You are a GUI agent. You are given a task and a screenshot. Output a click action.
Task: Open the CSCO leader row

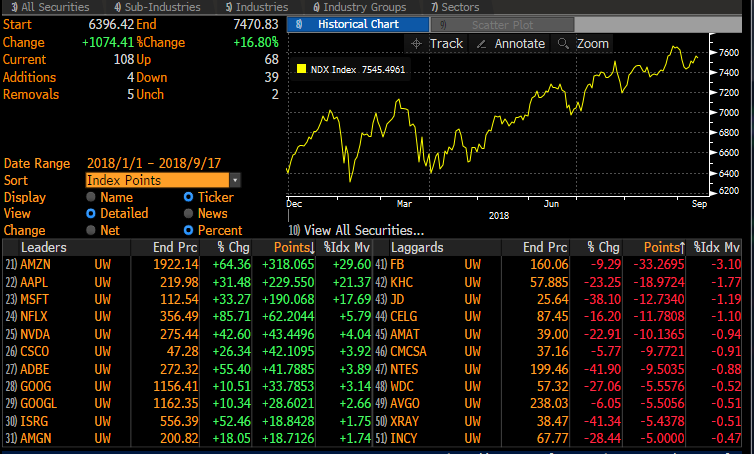coord(188,351)
